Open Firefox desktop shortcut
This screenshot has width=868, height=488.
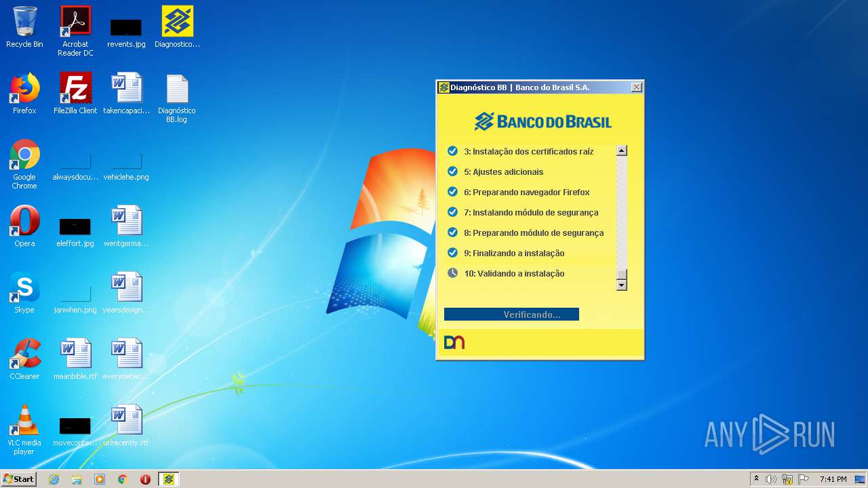point(24,94)
